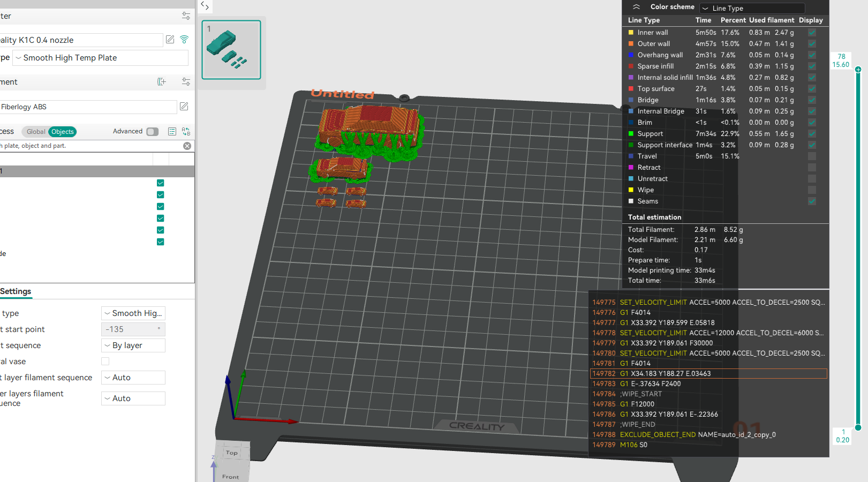This screenshot has height=482, width=868.
Task: Clear the object search field
Action: [187, 146]
